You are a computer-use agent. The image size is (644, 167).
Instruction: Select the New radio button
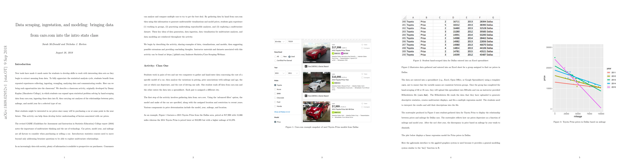[x=282, y=57]
